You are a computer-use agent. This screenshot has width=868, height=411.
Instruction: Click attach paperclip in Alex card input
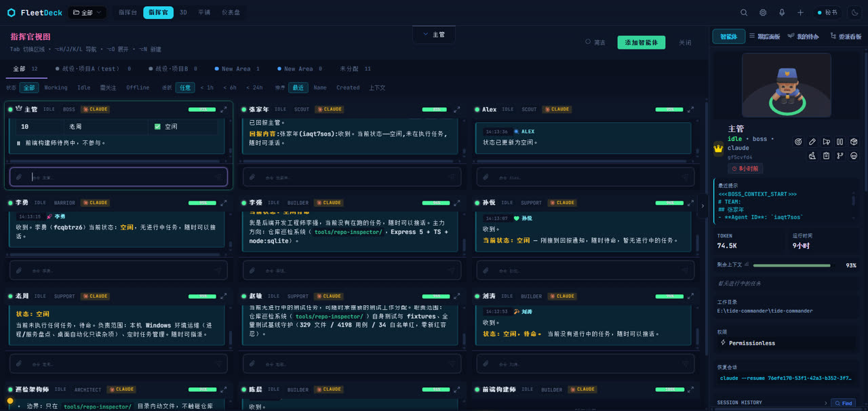click(x=486, y=177)
